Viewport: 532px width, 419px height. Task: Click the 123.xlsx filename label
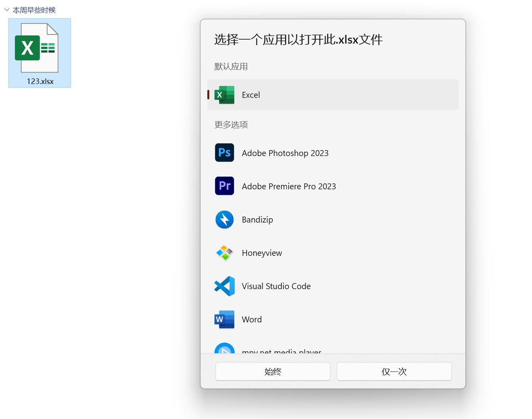[40, 81]
